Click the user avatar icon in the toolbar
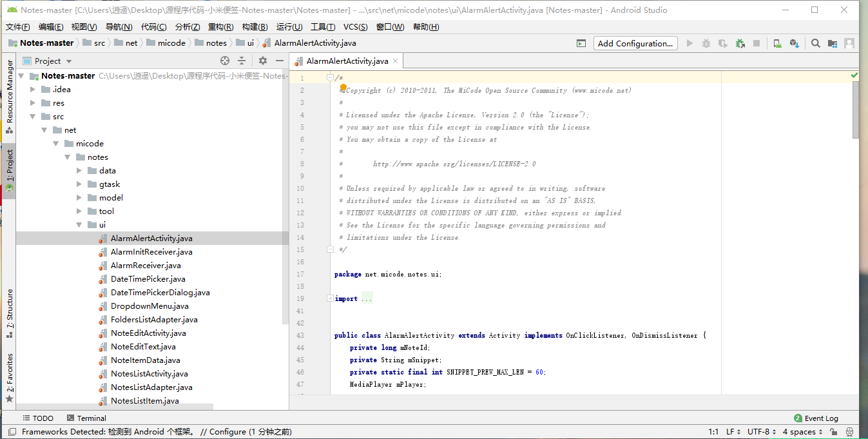Image resolution: width=868 pixels, height=439 pixels. click(849, 43)
